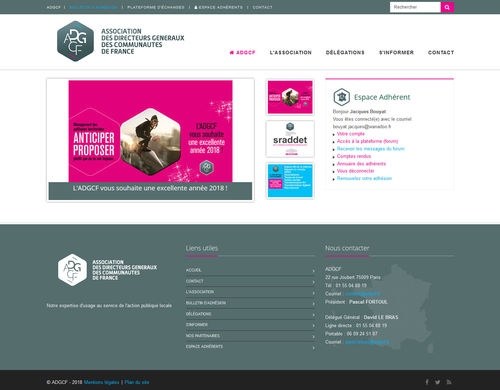Open the RSS feed icon in the footer
This screenshot has height=390, width=500.
449,382
